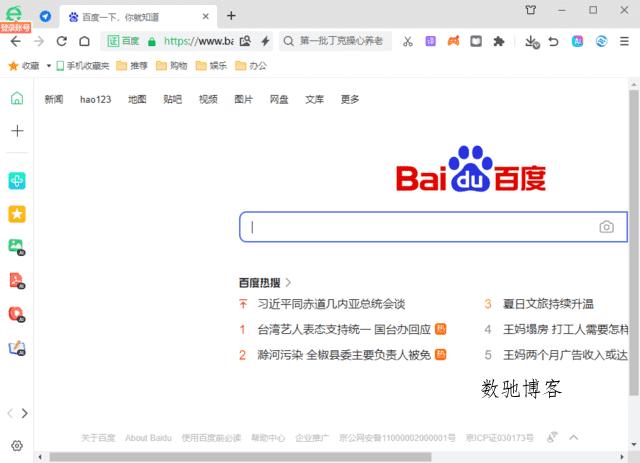Open the 娱乐 bookmark folder
The width and height of the screenshot is (640, 463).
pyautogui.click(x=211, y=66)
